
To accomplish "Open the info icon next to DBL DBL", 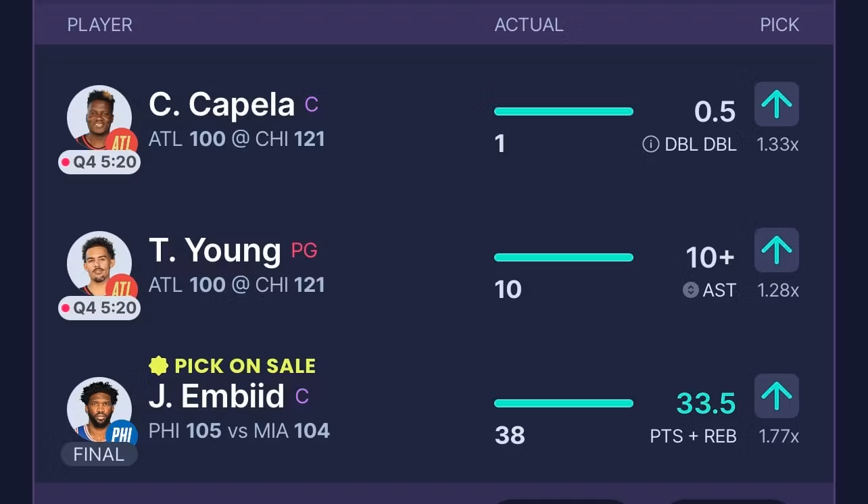I will pyautogui.click(x=650, y=144).
